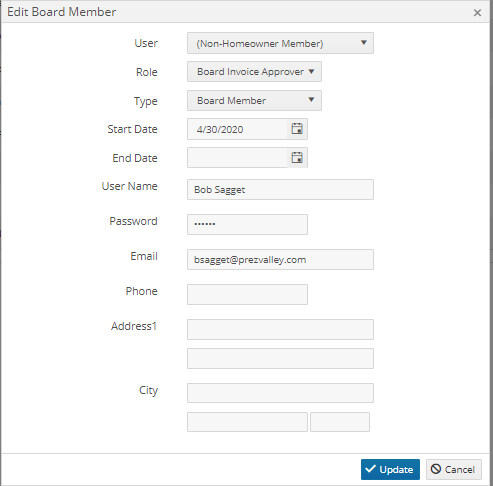This screenshot has width=493, height=486.
Task: Click the wide field below City
Action: pyautogui.click(x=247, y=422)
